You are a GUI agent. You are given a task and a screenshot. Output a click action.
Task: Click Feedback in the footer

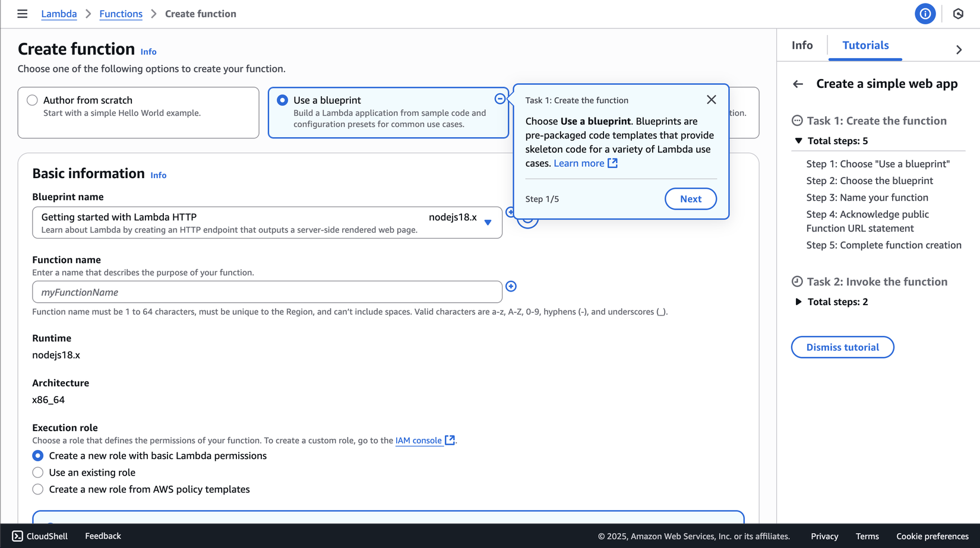click(x=103, y=536)
